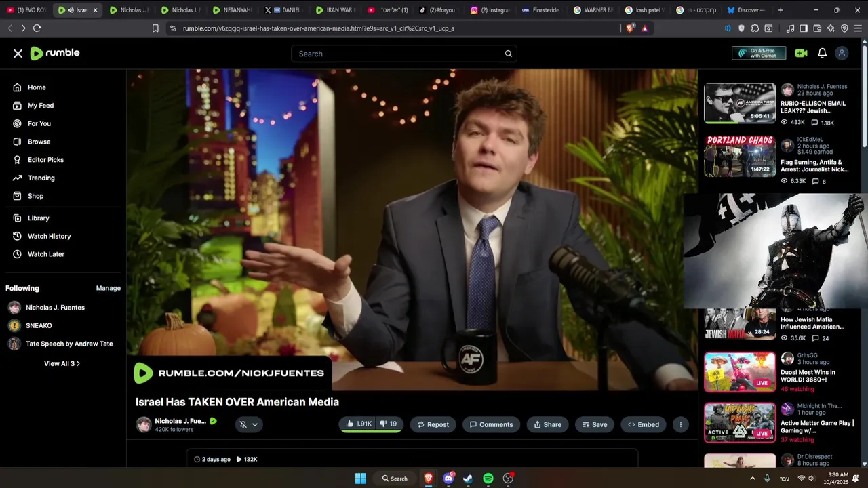This screenshot has height=488, width=868.
Task: Open RUBIO-ELLISON EMAIL LEAK video thumbnail
Action: pos(740,103)
